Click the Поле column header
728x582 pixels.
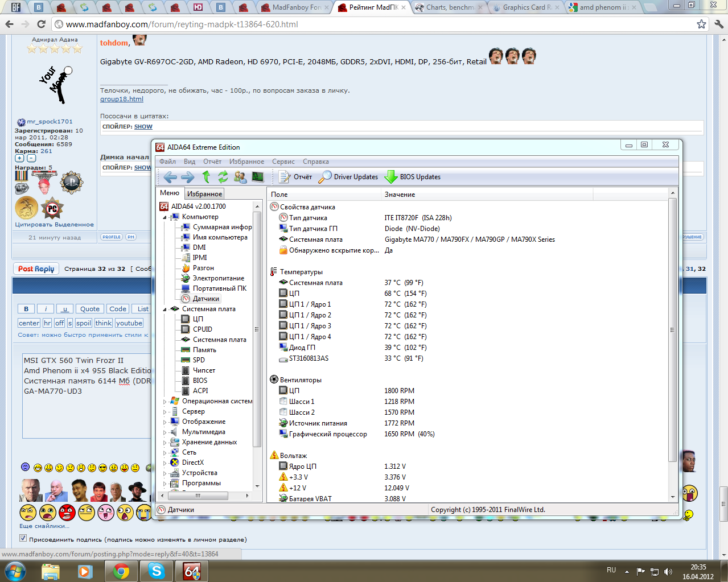(324, 195)
